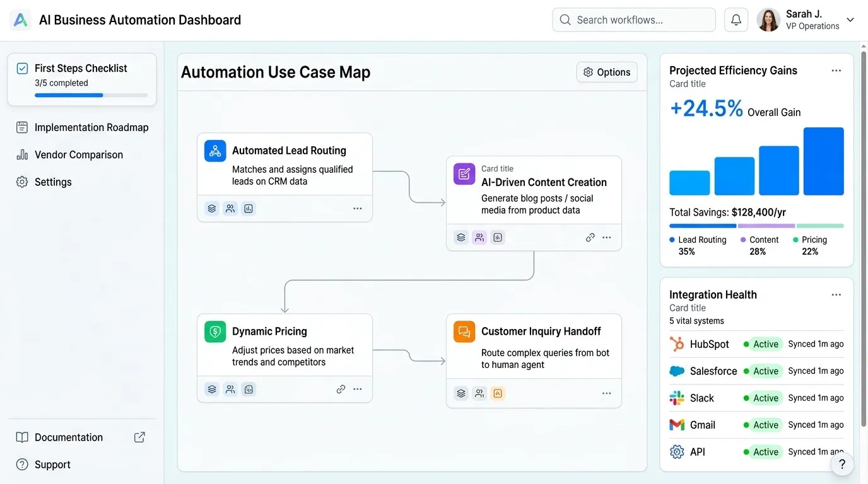Viewport: 868px width, 484px height.
Task: Click layers icon on Customer Inquiry Handoff card
Action: tap(461, 393)
